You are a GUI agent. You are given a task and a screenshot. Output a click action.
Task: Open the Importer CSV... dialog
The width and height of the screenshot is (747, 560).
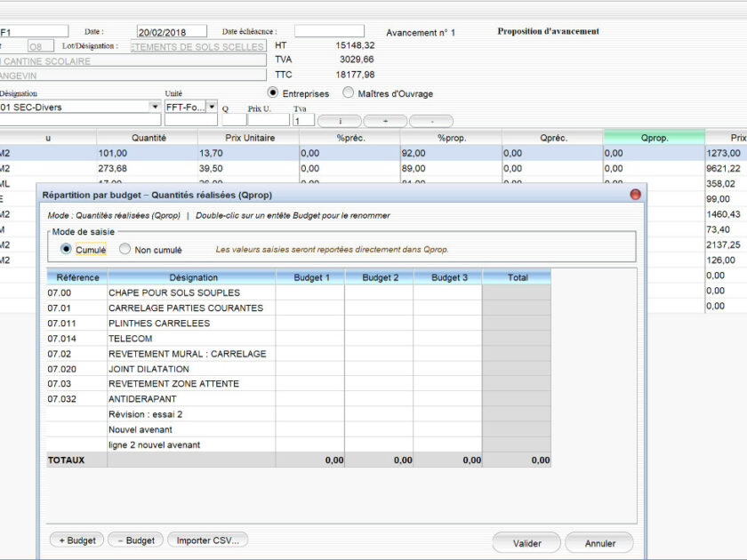pos(208,540)
